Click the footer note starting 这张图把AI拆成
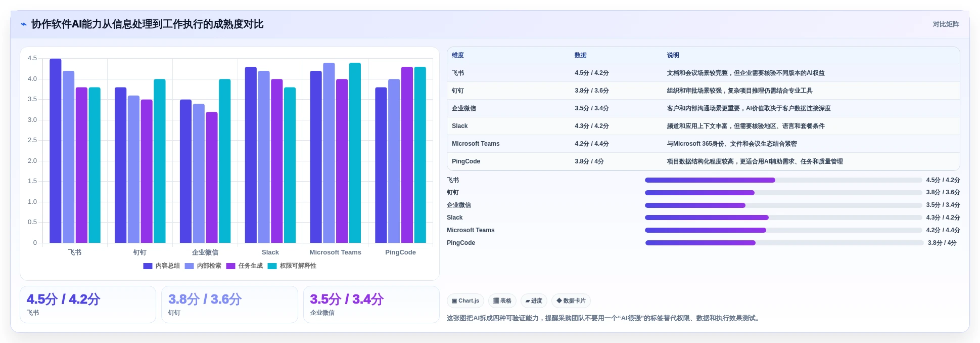980x343 pixels. (604, 318)
